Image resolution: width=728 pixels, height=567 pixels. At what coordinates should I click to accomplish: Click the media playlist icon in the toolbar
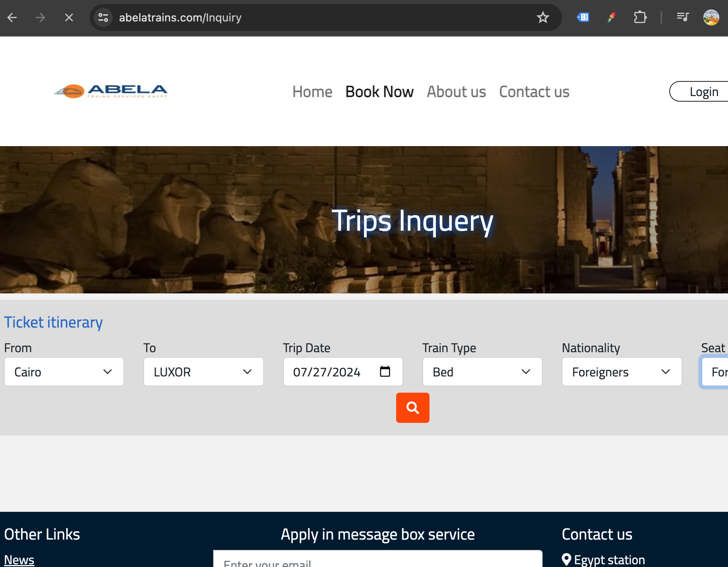pos(682,17)
